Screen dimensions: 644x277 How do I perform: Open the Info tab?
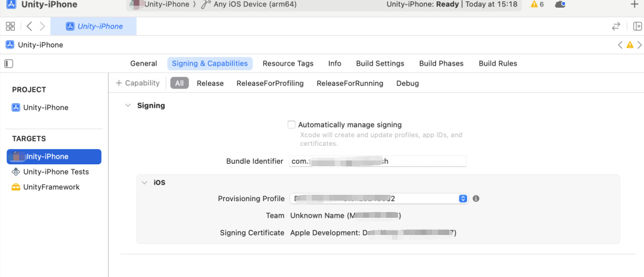pyautogui.click(x=335, y=64)
